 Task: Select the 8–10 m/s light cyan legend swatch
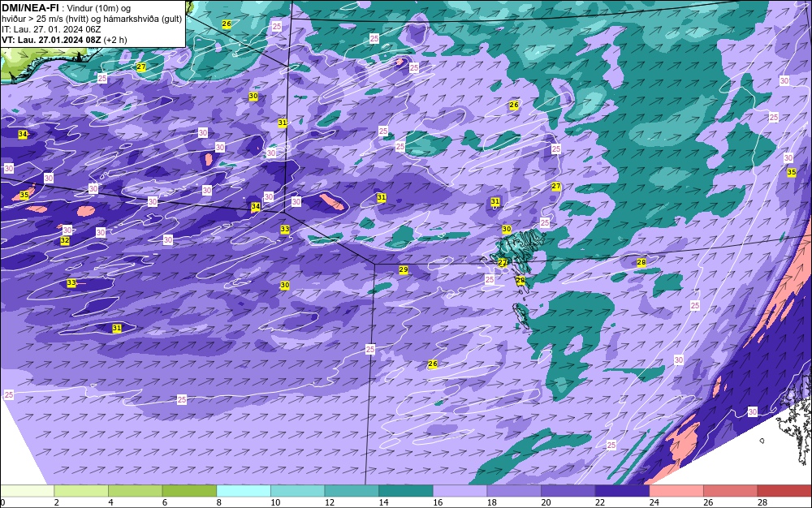(244, 491)
